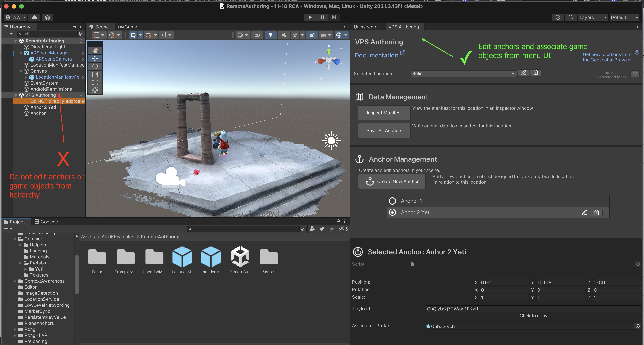Viewport: 644px width, 345px height.
Task: Click the cloud services icon
Action: click(34, 17)
